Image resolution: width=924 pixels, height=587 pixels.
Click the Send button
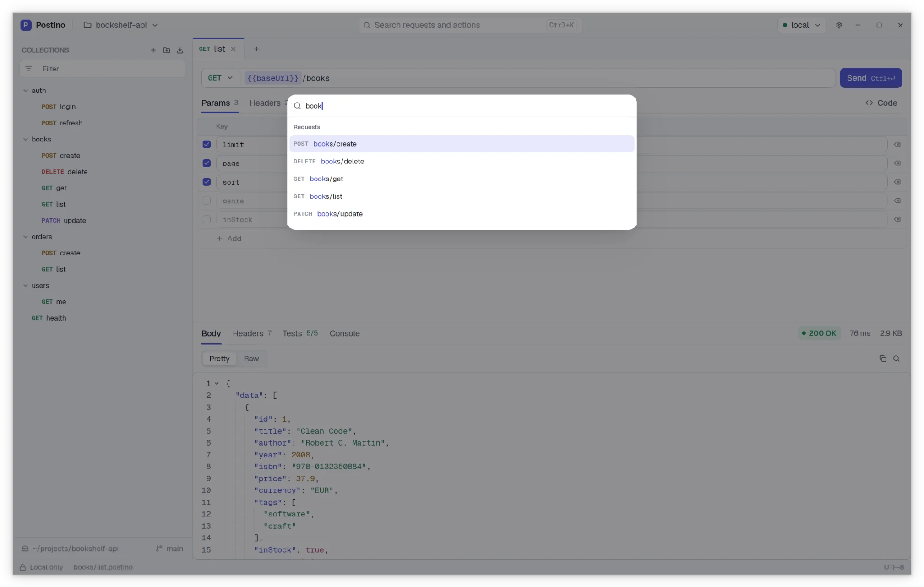[x=870, y=78]
